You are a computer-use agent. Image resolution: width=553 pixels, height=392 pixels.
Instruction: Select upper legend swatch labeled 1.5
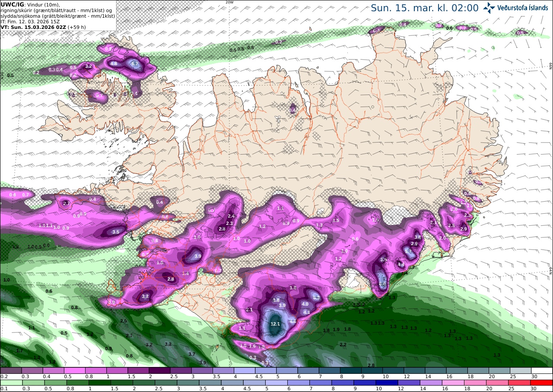tap(138, 370)
